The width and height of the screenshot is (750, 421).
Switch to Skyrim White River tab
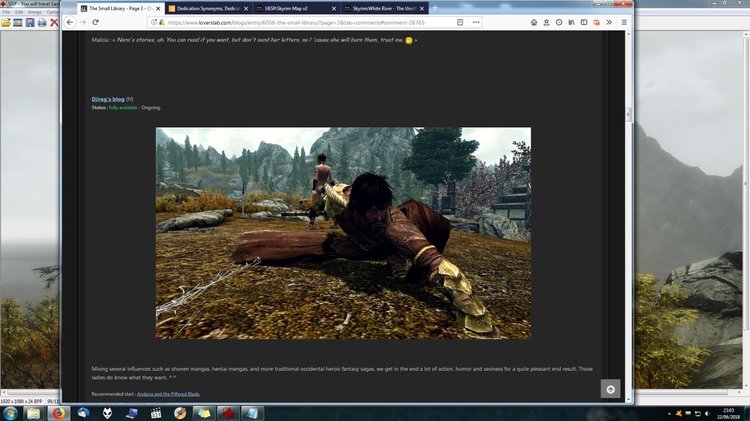point(385,9)
